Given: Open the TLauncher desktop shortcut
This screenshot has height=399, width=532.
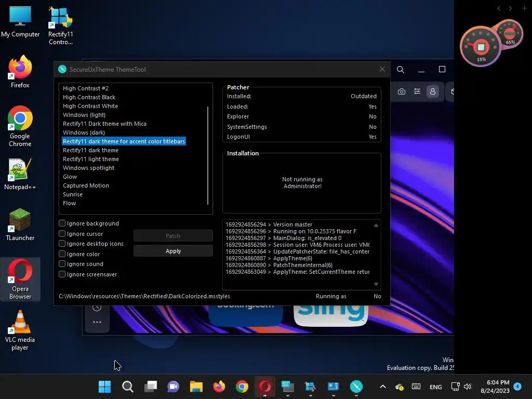Looking at the screenshot, I should pos(20,224).
